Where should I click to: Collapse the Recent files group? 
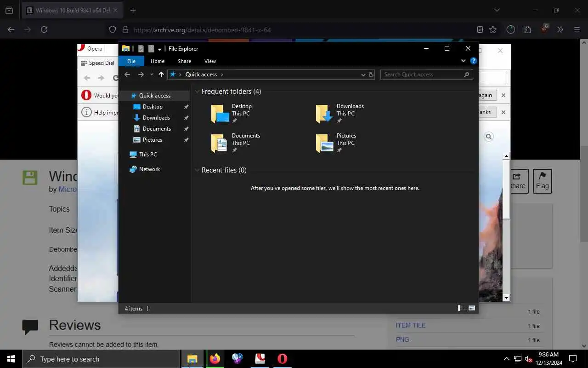tap(197, 170)
